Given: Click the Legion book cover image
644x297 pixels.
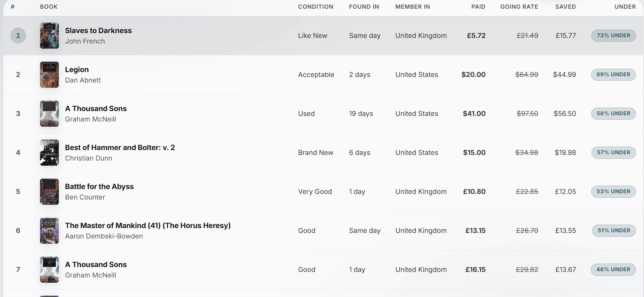Looking at the screenshot, I should click(49, 75).
